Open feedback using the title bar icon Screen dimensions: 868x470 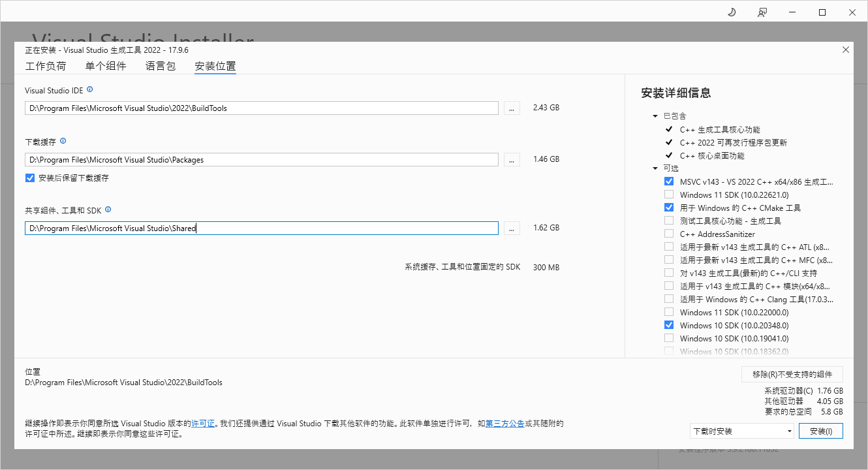coord(762,12)
